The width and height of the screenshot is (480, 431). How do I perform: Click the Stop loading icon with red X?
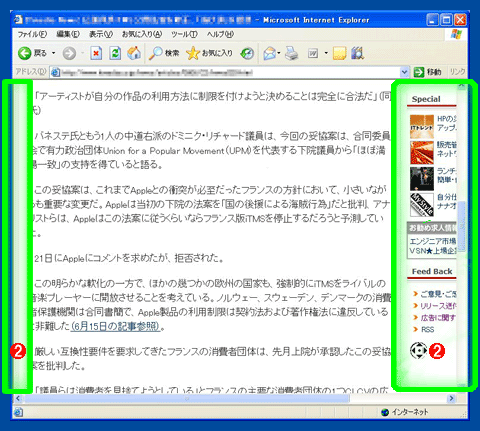96,53
